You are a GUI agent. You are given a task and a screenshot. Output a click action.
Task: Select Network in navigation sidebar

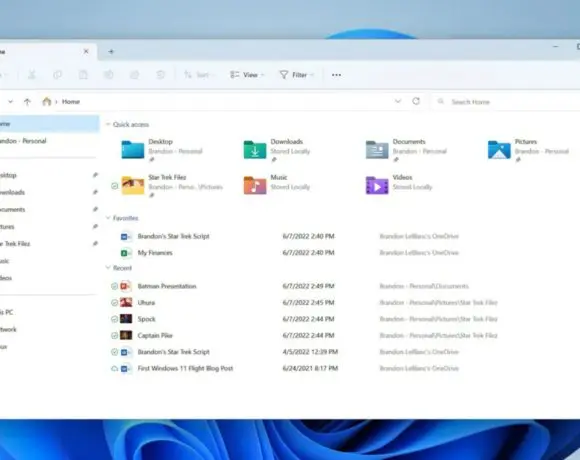(x=8, y=329)
